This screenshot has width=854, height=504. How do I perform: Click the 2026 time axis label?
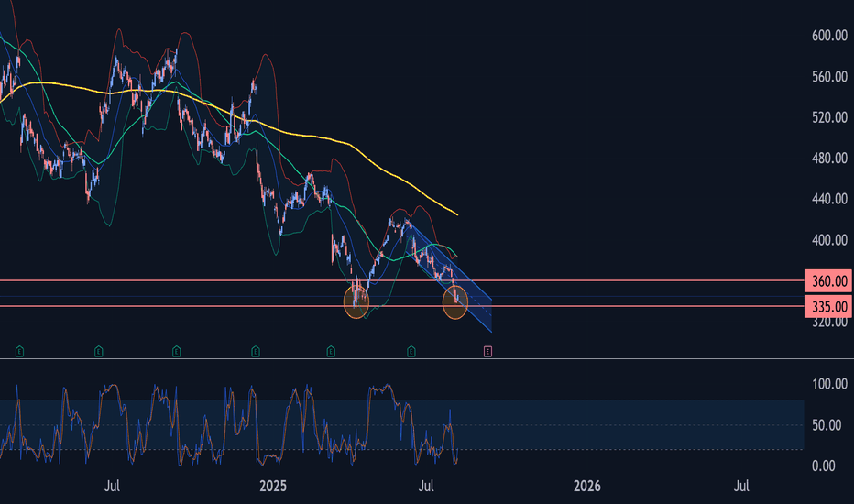(x=587, y=486)
